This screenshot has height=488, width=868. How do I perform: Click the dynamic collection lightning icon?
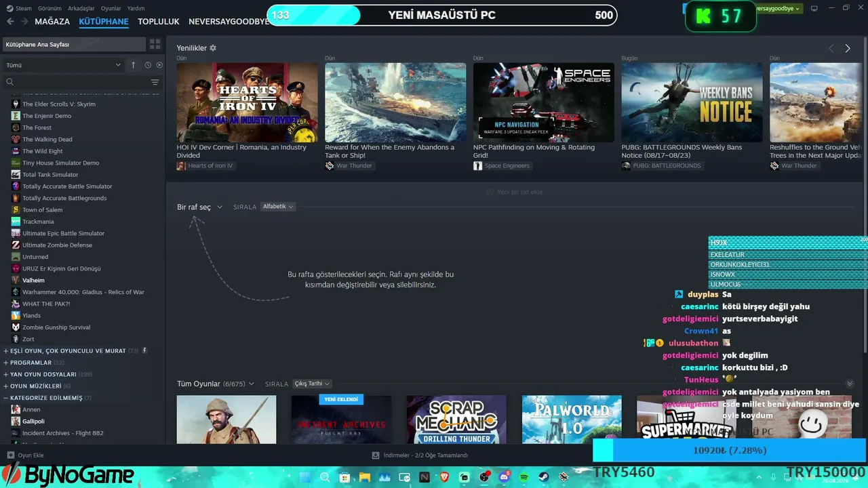(x=144, y=350)
